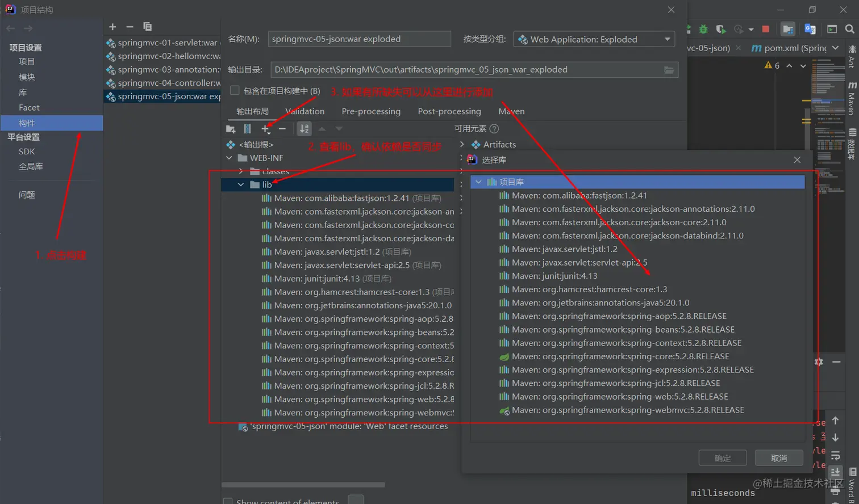Switch to Maven tab
Image resolution: width=859 pixels, height=504 pixels.
coord(512,111)
